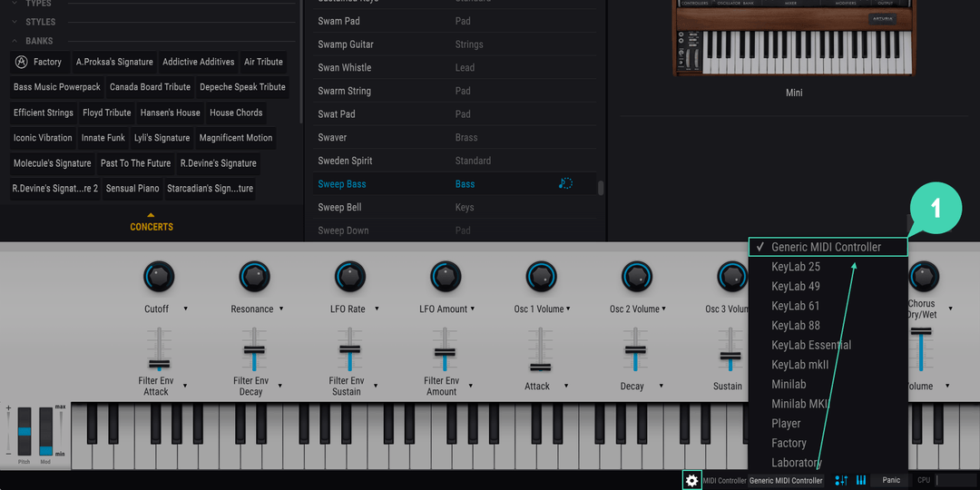980x490 pixels.
Task: Choose KeyLab Essential from controller menu
Action: coord(828,345)
